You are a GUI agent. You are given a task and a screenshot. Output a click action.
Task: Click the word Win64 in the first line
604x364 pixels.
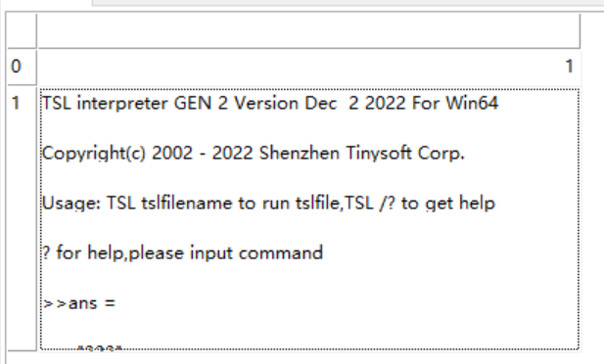click(x=472, y=103)
